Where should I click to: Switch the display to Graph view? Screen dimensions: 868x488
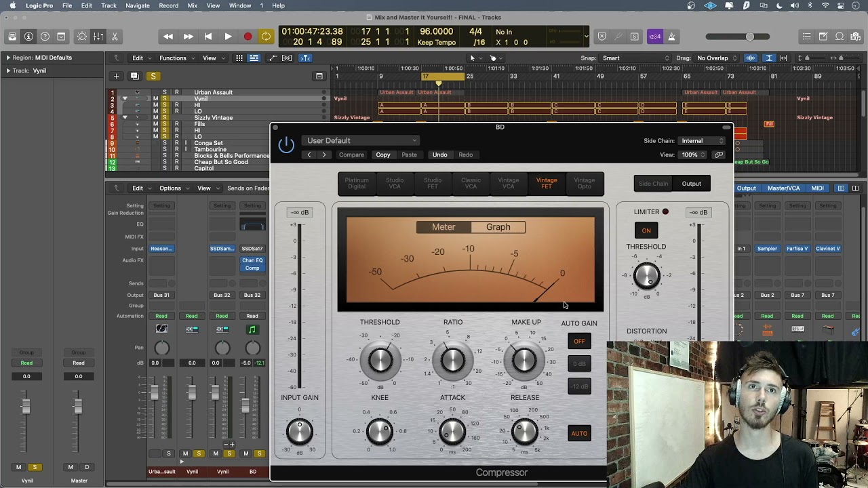(x=498, y=227)
